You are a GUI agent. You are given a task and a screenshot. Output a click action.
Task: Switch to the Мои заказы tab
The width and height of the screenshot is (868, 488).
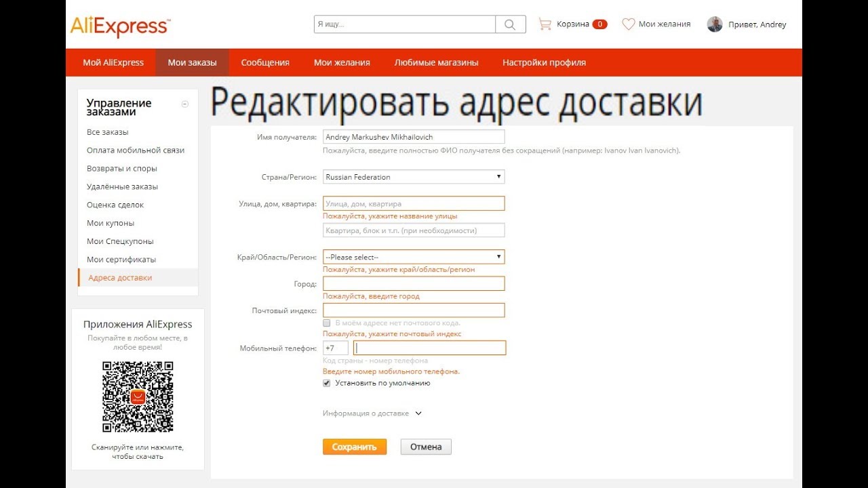point(193,62)
